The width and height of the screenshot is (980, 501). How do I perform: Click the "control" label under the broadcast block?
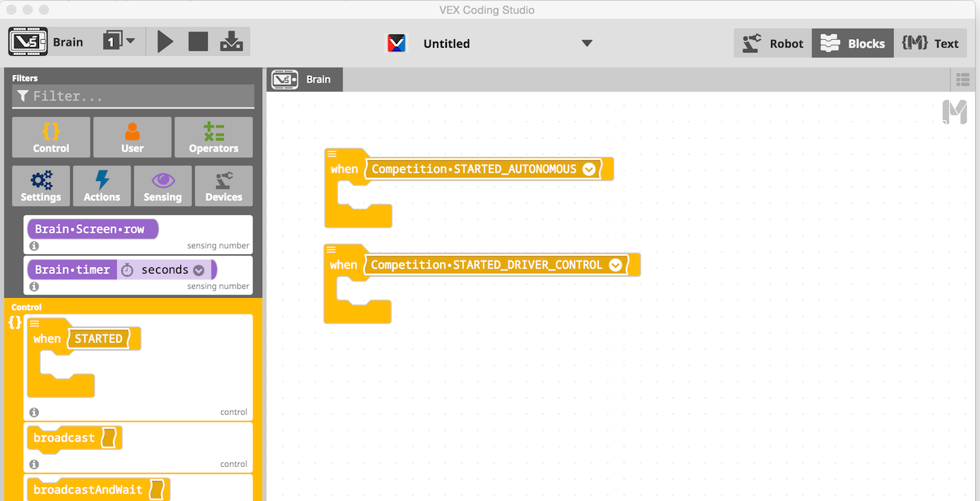[234, 464]
